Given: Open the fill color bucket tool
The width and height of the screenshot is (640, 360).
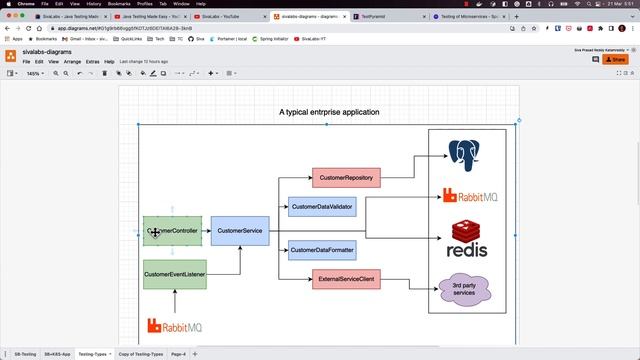Looking at the screenshot, I should coord(143,73).
